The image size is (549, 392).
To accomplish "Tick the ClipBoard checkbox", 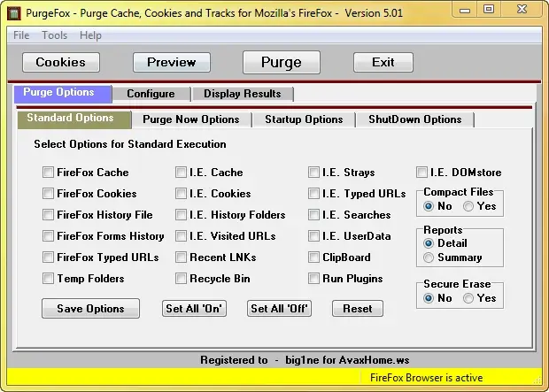I will tap(313, 257).
